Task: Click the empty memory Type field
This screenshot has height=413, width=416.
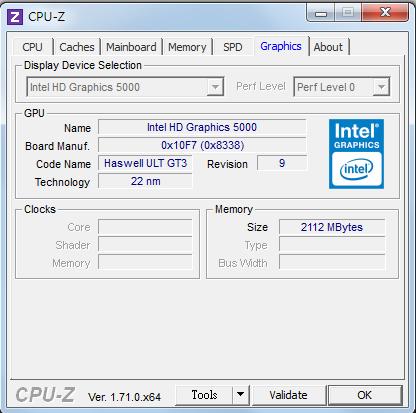Action: (x=332, y=245)
